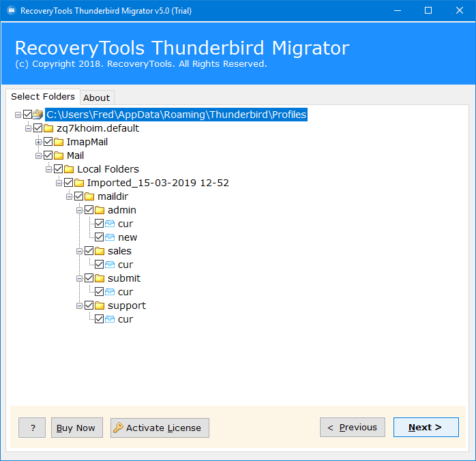The width and height of the screenshot is (476, 461).
Task: Uncheck the new mailbox checkbox under admin
Action: (x=100, y=237)
